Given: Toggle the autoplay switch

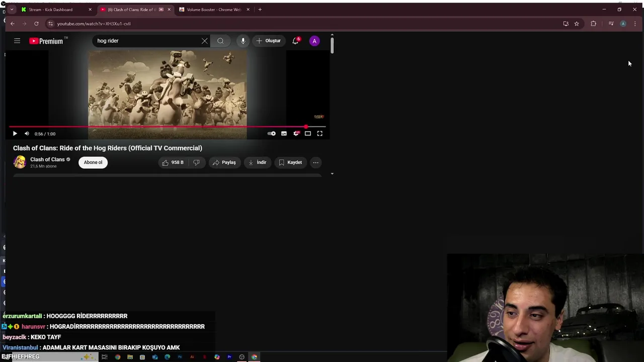Looking at the screenshot, I should pyautogui.click(x=272, y=134).
